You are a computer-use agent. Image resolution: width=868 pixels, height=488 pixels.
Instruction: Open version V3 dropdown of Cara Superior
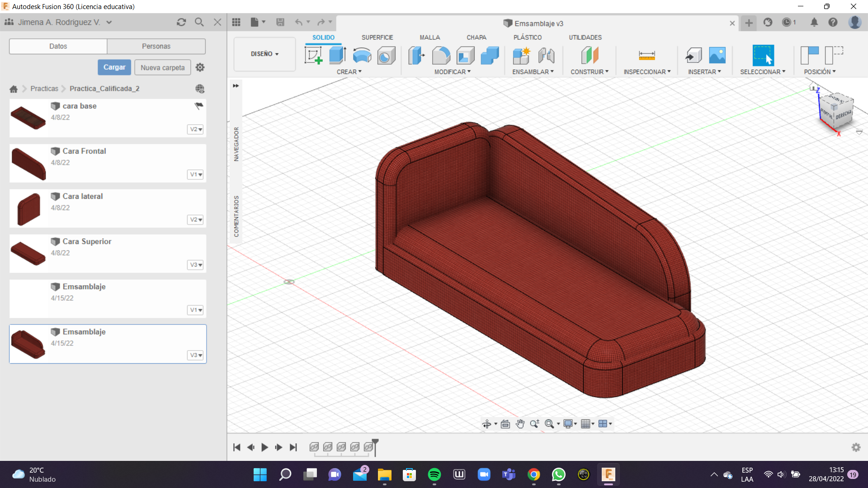point(195,265)
